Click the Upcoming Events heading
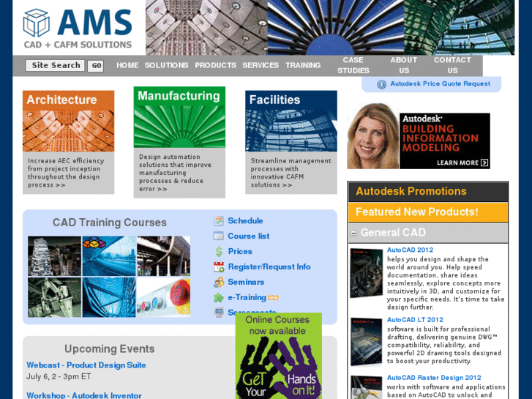The width and height of the screenshot is (532, 399). 110,348
